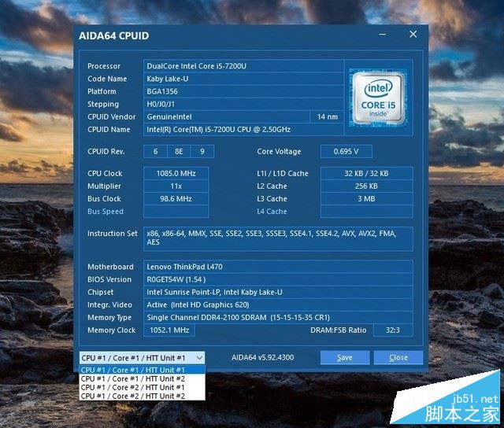Click the Bus Clock value 98.6 MHz
The image size is (504, 428).
176,199
